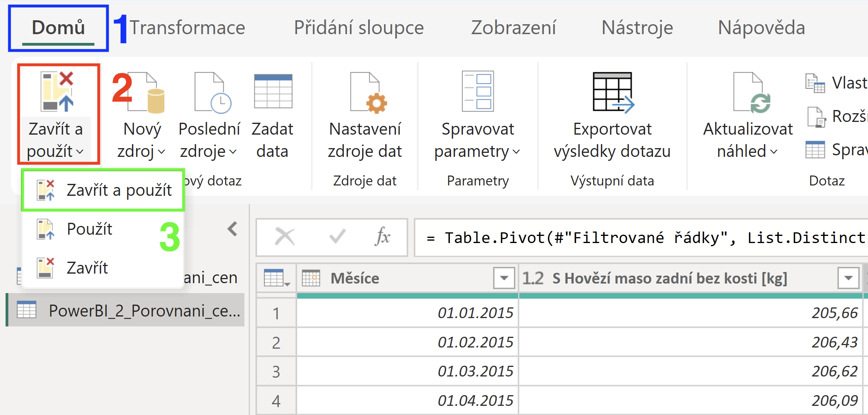Click the Spravovat parametry icon
Image resolution: width=868 pixels, height=415 pixels.
tap(478, 91)
